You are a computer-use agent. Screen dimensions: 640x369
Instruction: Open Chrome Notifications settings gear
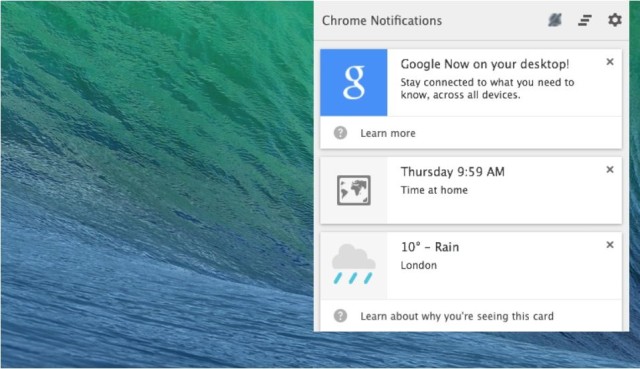pos(615,20)
